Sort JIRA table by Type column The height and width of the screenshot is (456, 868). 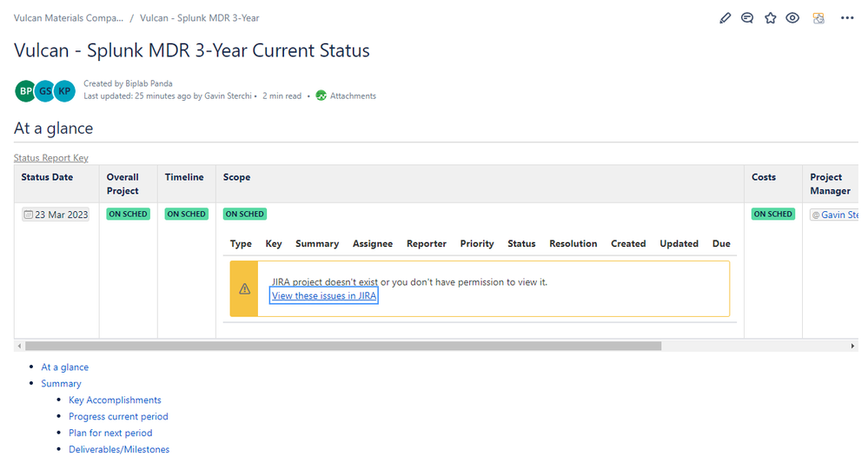pyautogui.click(x=241, y=243)
